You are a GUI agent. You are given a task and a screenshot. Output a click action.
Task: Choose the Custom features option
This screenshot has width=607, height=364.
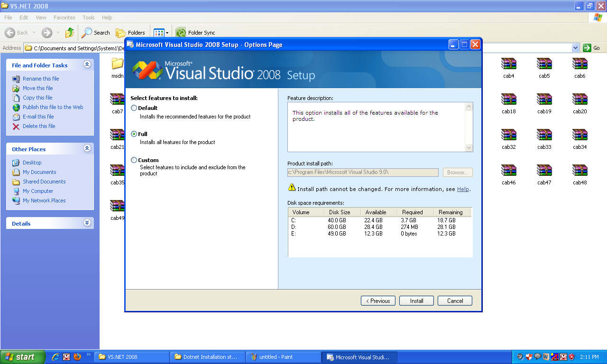pyautogui.click(x=134, y=160)
